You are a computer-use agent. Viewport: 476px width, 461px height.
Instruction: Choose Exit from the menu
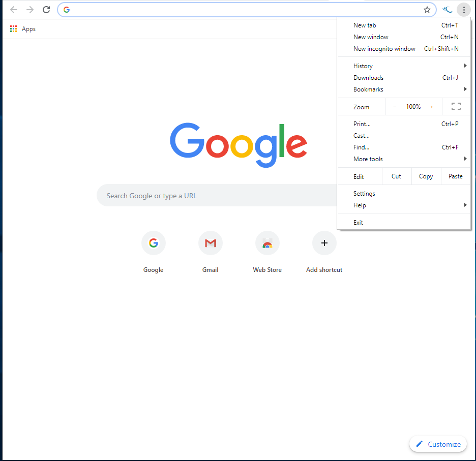(x=404, y=223)
